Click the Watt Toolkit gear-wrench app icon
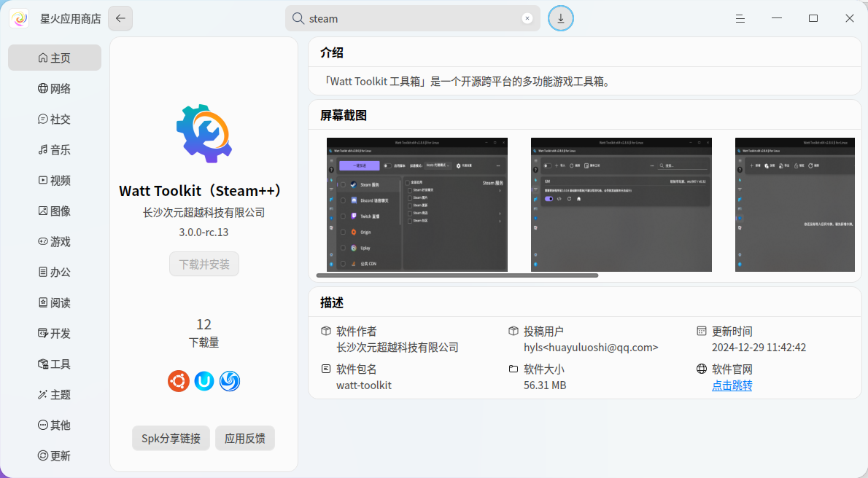Image resolution: width=868 pixels, height=478 pixels. pos(204,133)
